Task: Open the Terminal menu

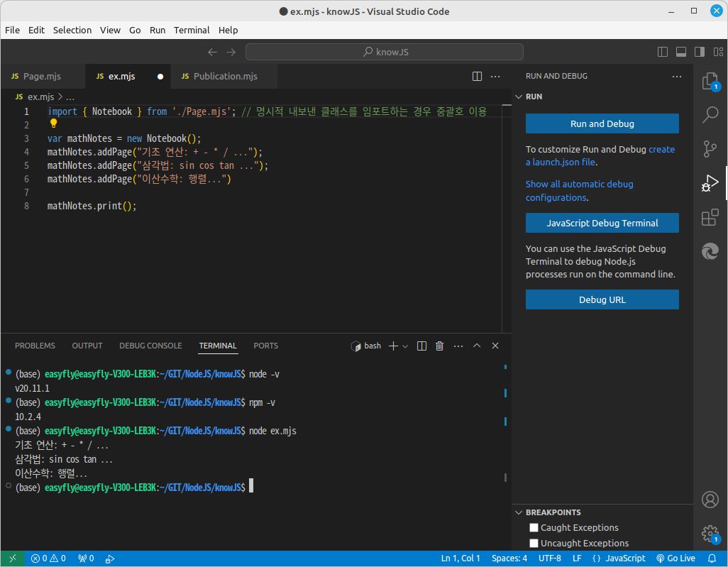Action: (192, 31)
